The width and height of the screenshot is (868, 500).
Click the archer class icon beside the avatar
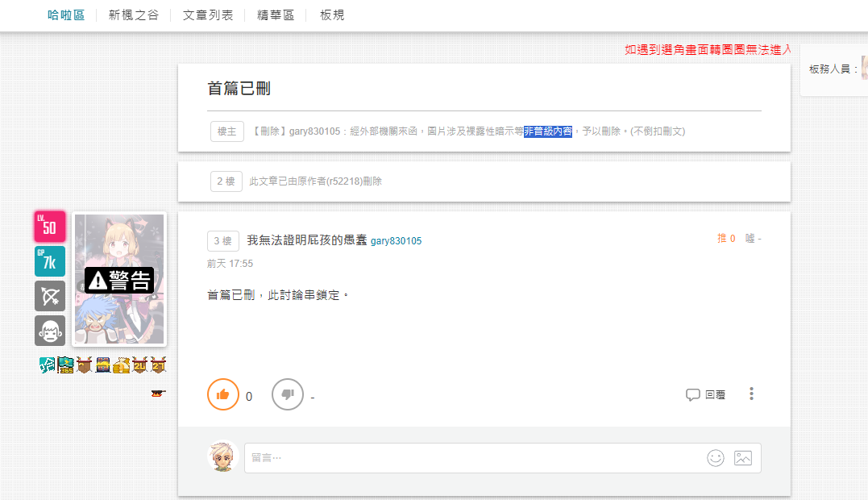[50, 296]
